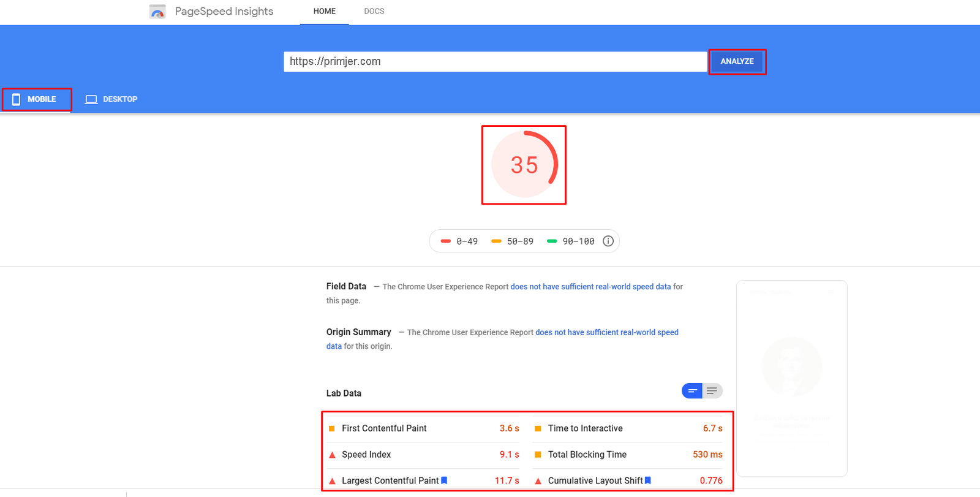Click the red triangle icon for Largest Contentful Paint

pyautogui.click(x=332, y=481)
